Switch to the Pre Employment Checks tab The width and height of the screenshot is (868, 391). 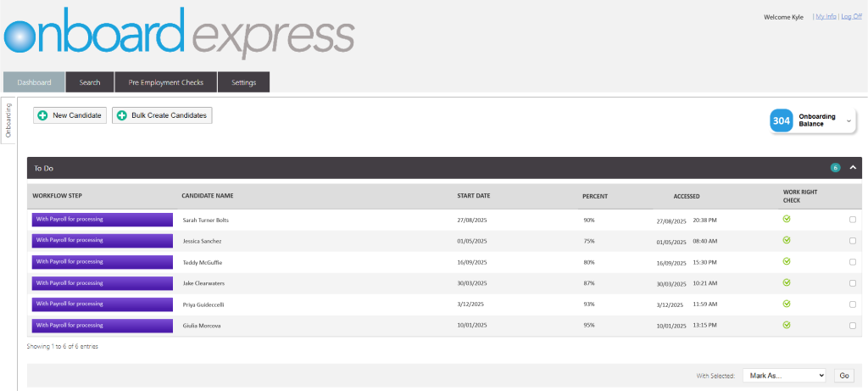click(x=165, y=82)
